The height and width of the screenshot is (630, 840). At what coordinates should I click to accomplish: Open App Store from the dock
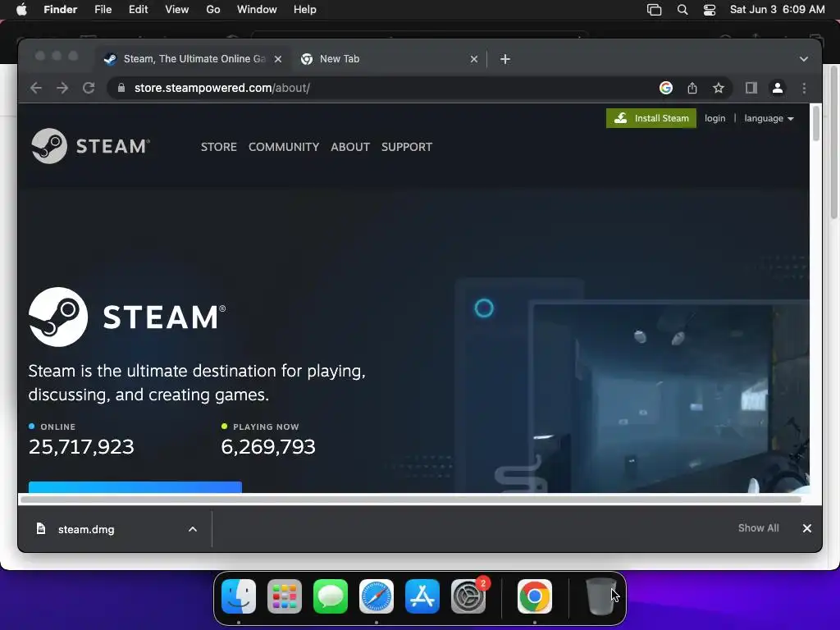pos(422,596)
